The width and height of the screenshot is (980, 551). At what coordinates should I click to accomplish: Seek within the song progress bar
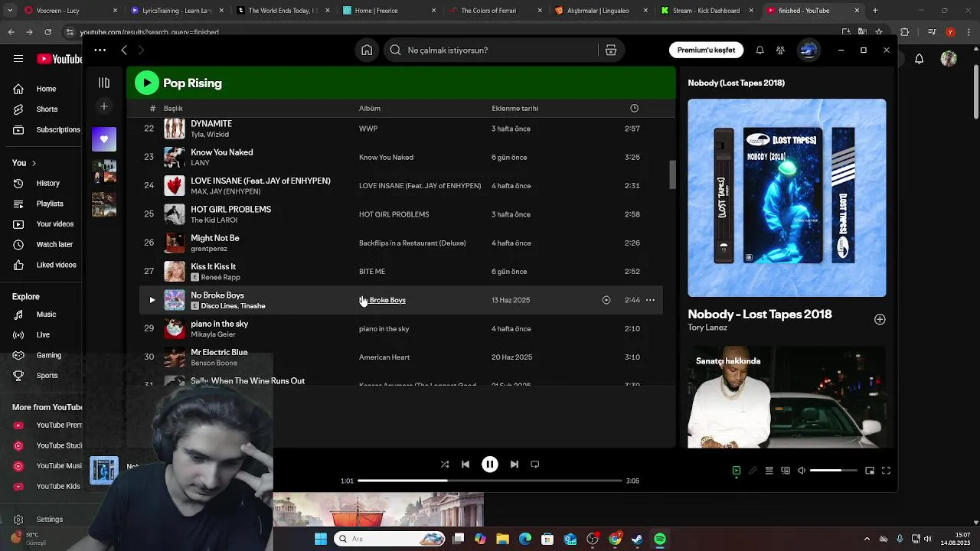click(x=490, y=481)
